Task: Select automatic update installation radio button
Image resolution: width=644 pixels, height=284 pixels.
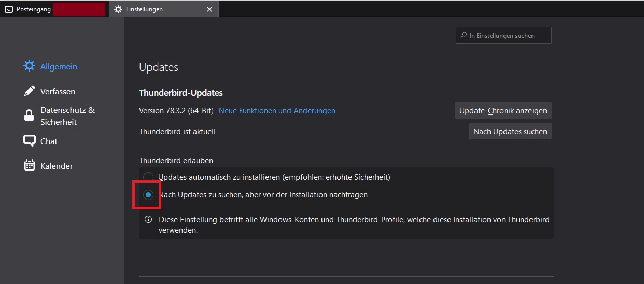Action: [148, 177]
